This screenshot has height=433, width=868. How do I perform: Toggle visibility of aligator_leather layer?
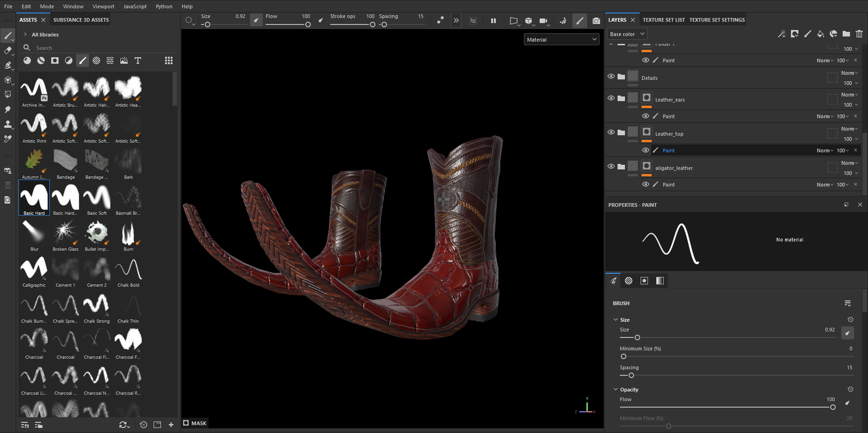click(611, 167)
